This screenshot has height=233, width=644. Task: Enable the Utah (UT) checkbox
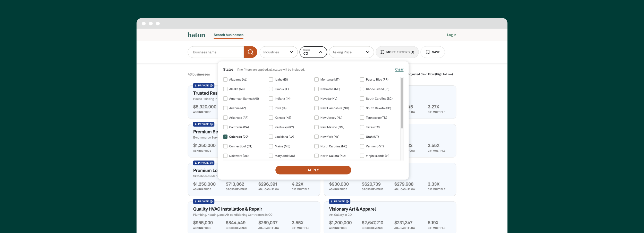pyautogui.click(x=362, y=137)
